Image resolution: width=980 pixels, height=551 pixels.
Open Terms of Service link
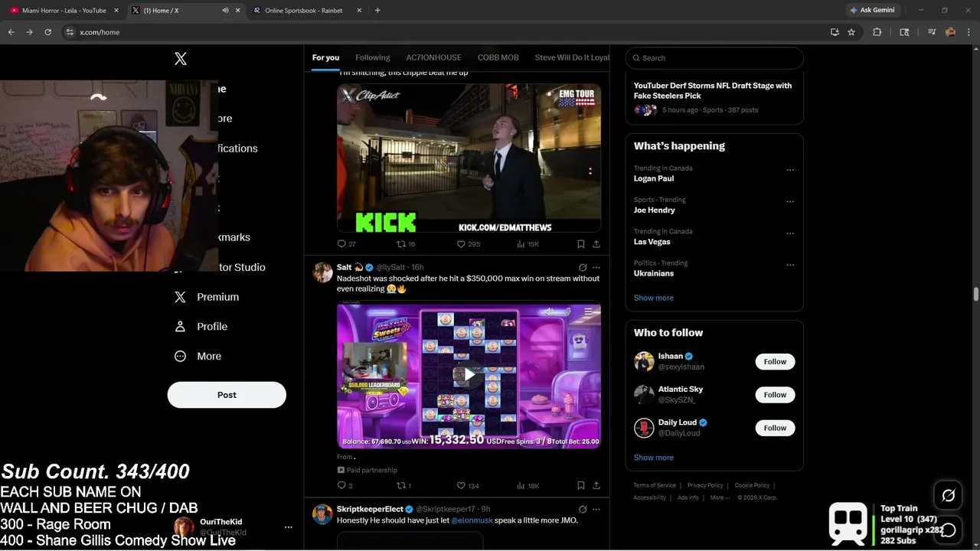click(x=655, y=485)
